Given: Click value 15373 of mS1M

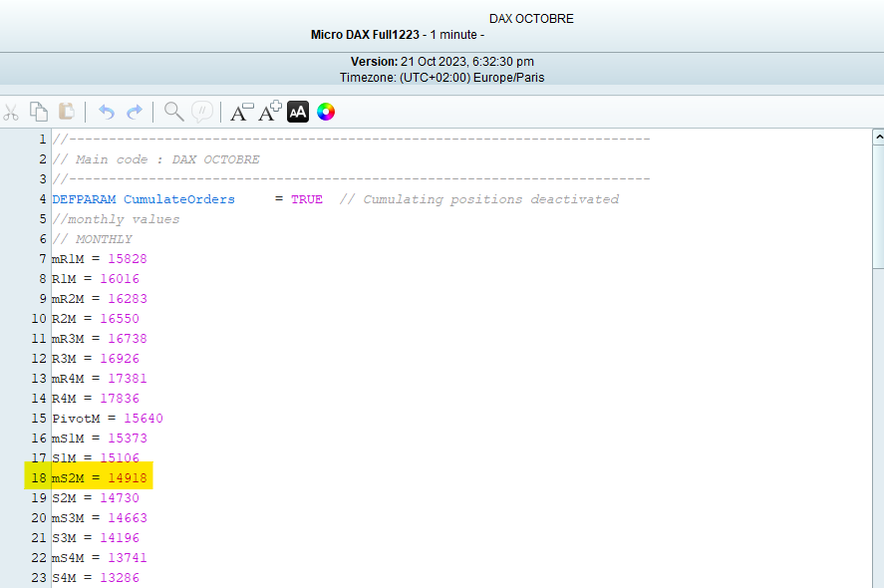Looking at the screenshot, I should (128, 439).
